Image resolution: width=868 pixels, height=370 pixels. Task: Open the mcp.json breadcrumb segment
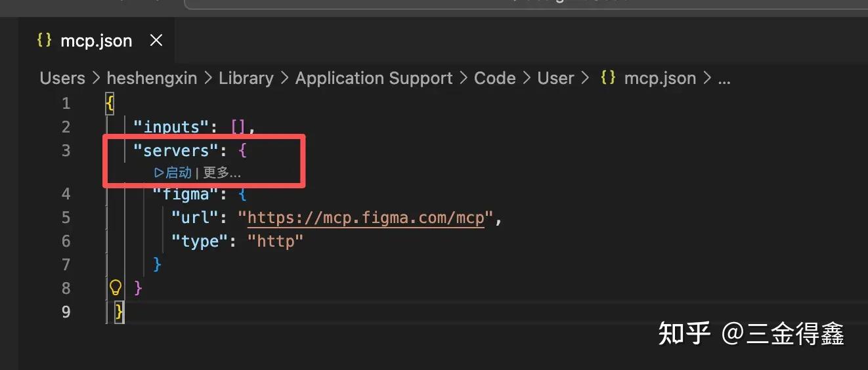coord(660,78)
